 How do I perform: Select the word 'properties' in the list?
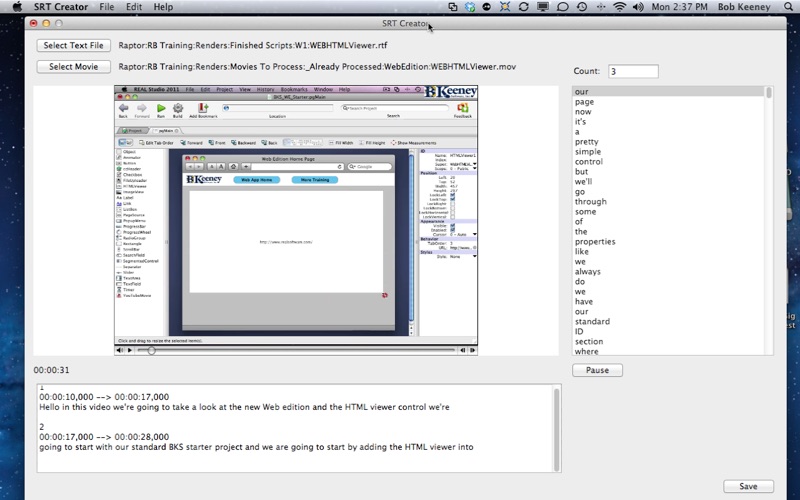[595, 242]
